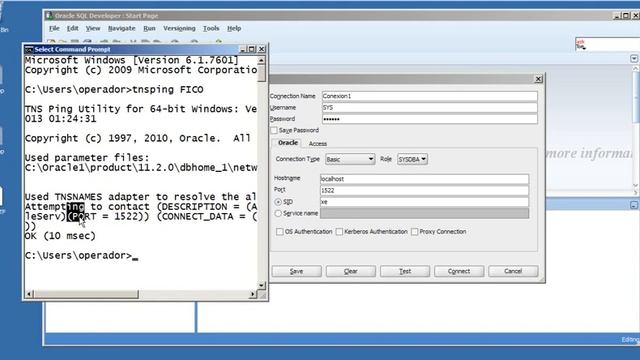Open the File menu in SQL Developer

54,29
